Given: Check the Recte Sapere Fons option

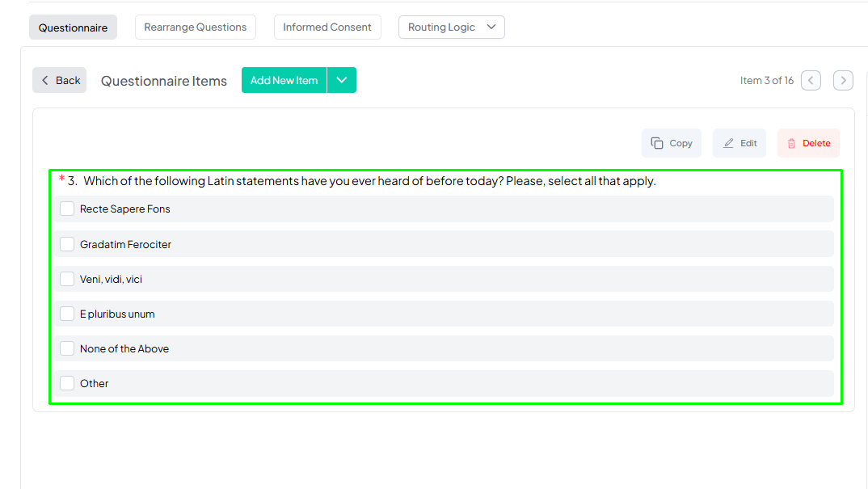Looking at the screenshot, I should [x=67, y=209].
